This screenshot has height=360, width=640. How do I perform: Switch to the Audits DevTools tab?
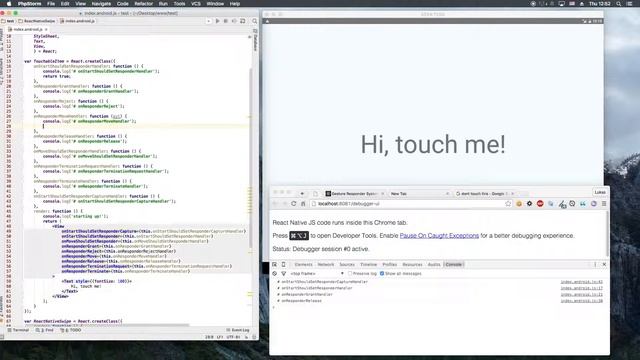[x=434, y=264]
